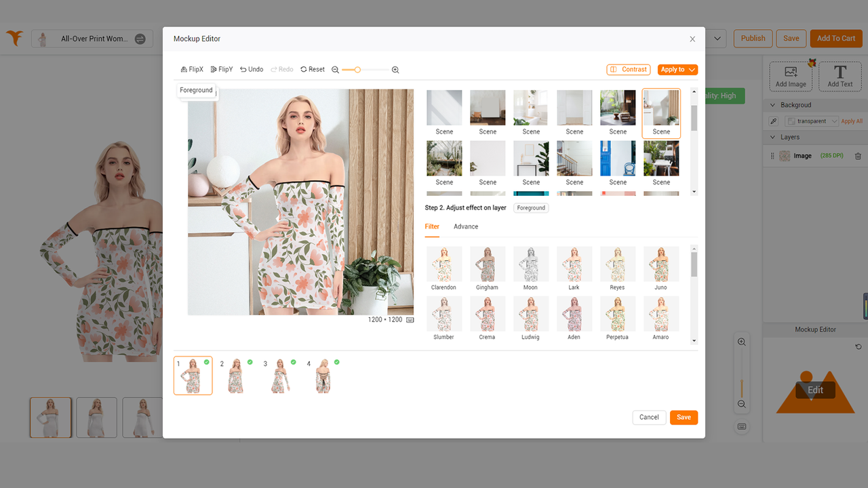Click the FlipX tool
The width and height of the screenshot is (868, 488).
click(192, 69)
